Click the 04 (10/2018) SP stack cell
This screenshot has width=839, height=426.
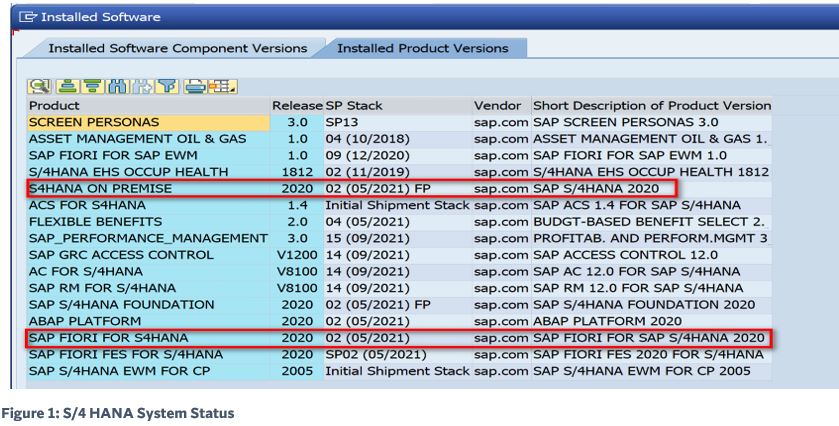tap(398, 139)
